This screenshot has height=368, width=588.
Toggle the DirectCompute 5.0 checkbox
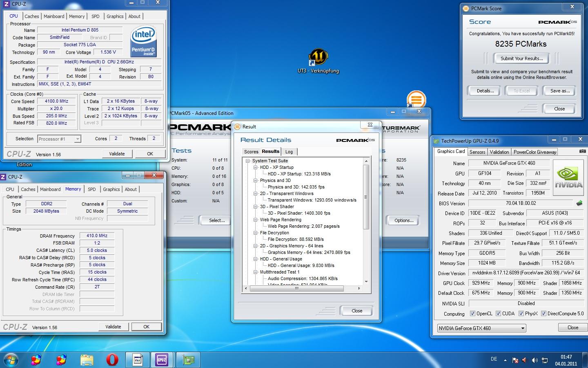tap(543, 314)
